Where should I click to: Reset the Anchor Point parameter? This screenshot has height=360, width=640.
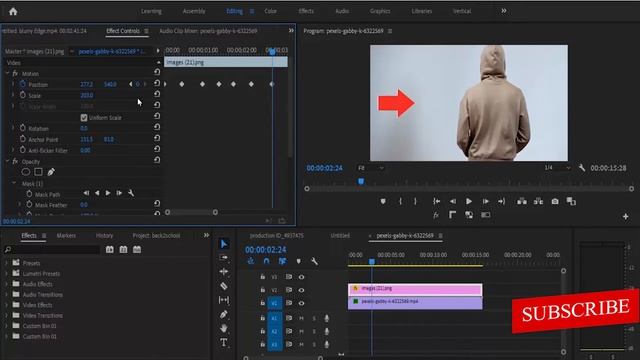pyautogui.click(x=157, y=138)
